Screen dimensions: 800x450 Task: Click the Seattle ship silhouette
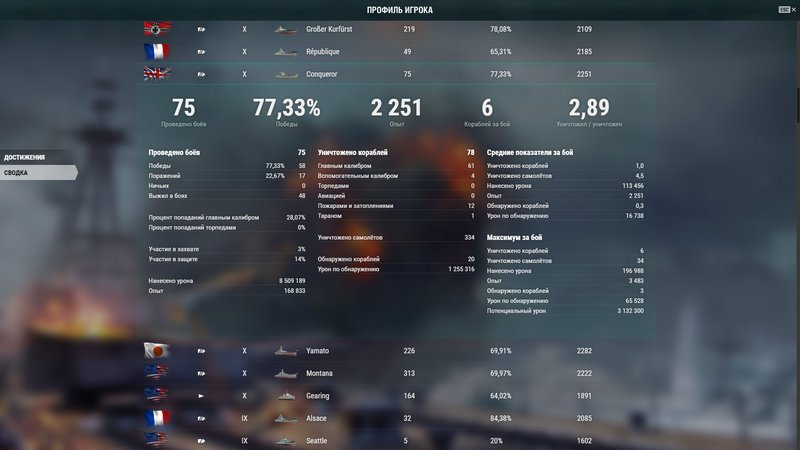click(286, 441)
